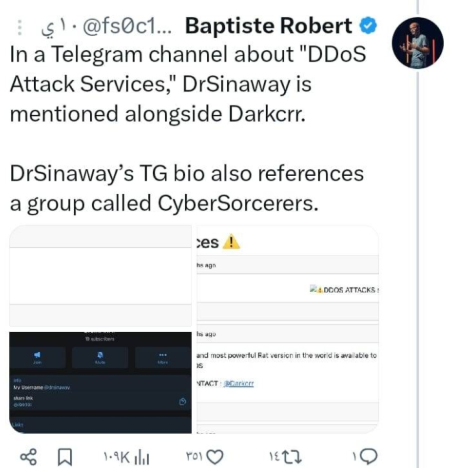
Task: Open the @fs0c1... handle link
Action: coord(127,26)
